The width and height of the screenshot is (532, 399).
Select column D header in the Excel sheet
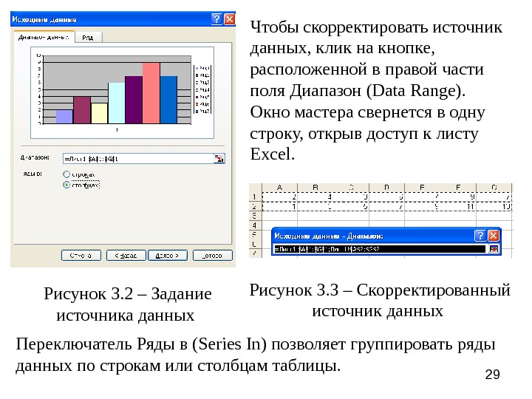pos(386,188)
